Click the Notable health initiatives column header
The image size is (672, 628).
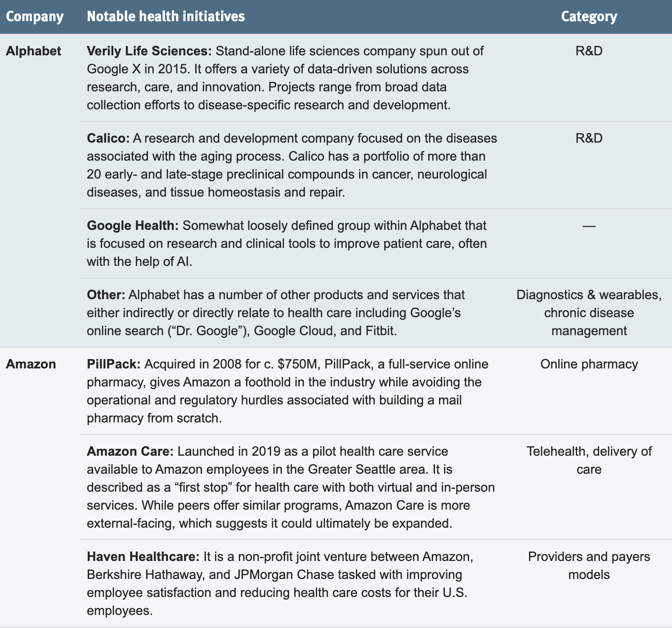166,17
